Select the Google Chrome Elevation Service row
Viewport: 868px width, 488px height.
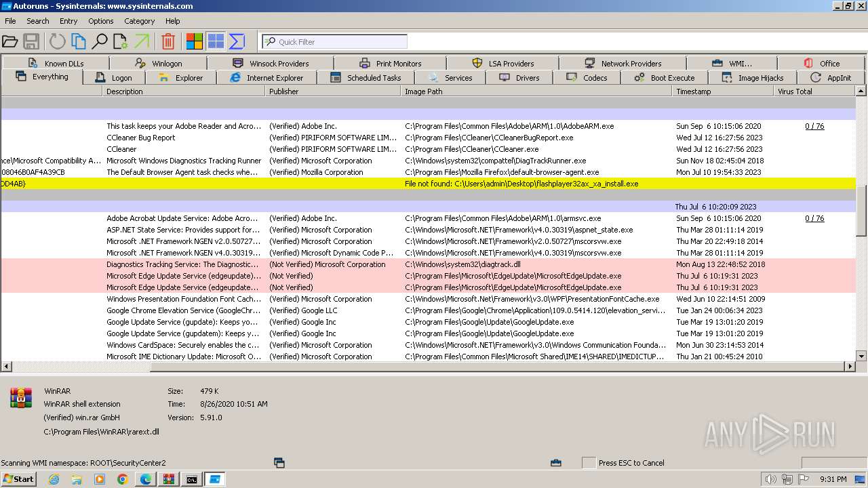428,310
